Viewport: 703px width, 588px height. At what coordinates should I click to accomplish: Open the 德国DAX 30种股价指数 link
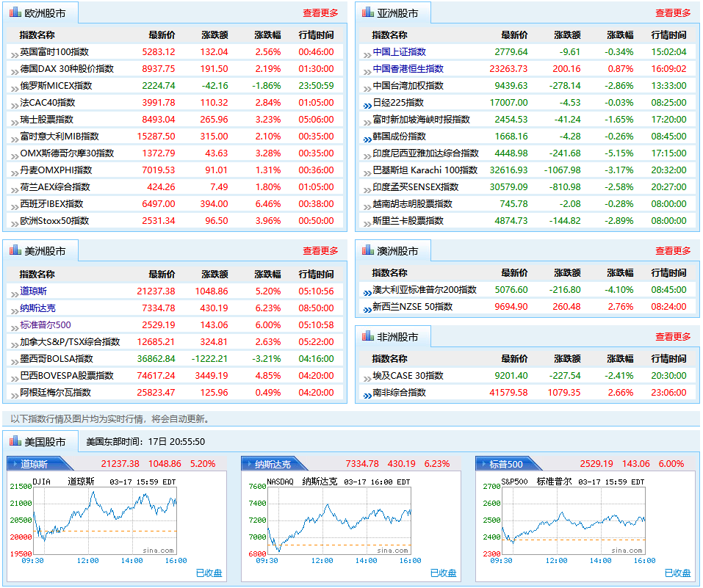67,69
